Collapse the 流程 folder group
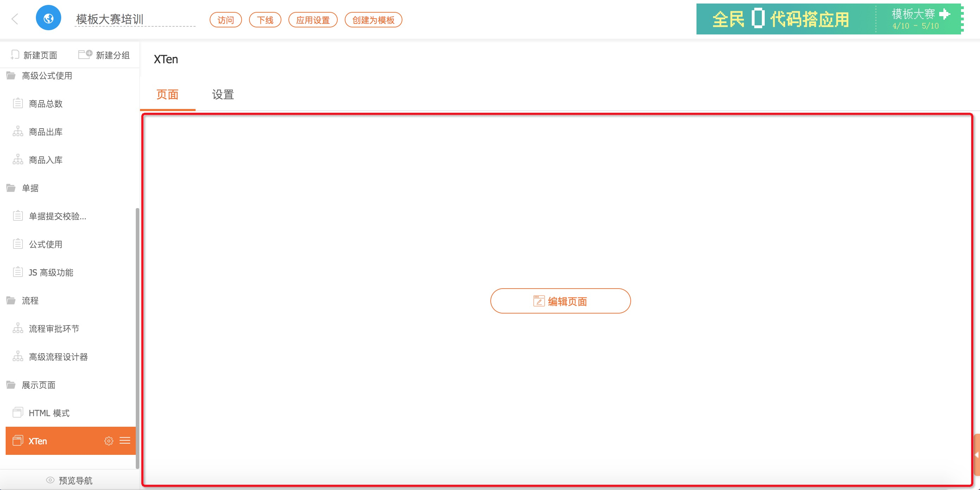980x490 pixels. click(x=11, y=301)
